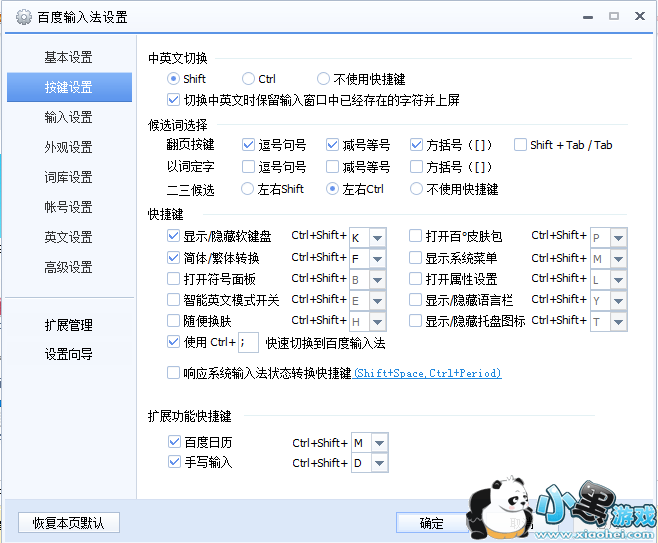The width and height of the screenshot is (658, 543).
Task: Enable the 显示/隐藏语言栏 shortcut
Action: pyautogui.click(x=415, y=300)
